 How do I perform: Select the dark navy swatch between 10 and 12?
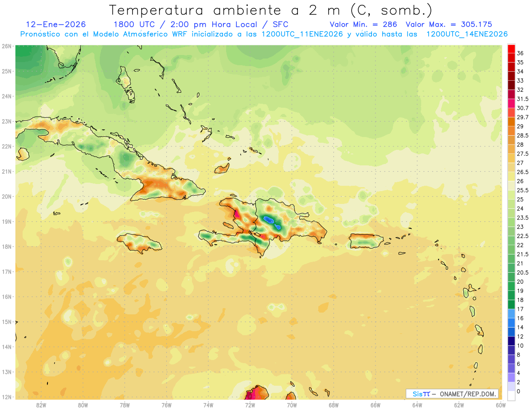pos(511,341)
